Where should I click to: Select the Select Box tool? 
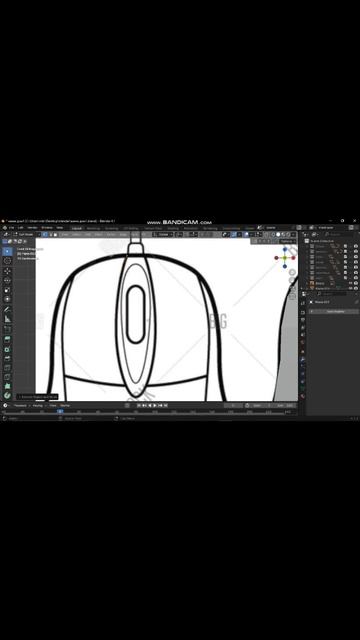pos(7,251)
